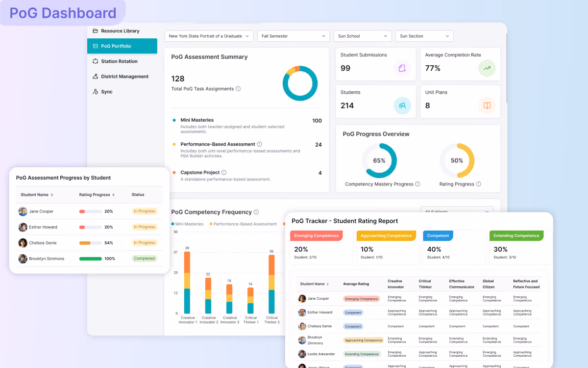Click Brooklyn Simmons' Approaching Competence badge
This screenshot has width=588, height=368.
coord(364,340)
